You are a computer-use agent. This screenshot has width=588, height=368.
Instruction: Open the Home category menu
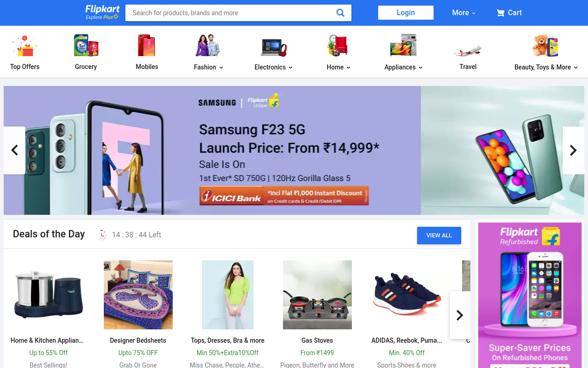tap(339, 67)
